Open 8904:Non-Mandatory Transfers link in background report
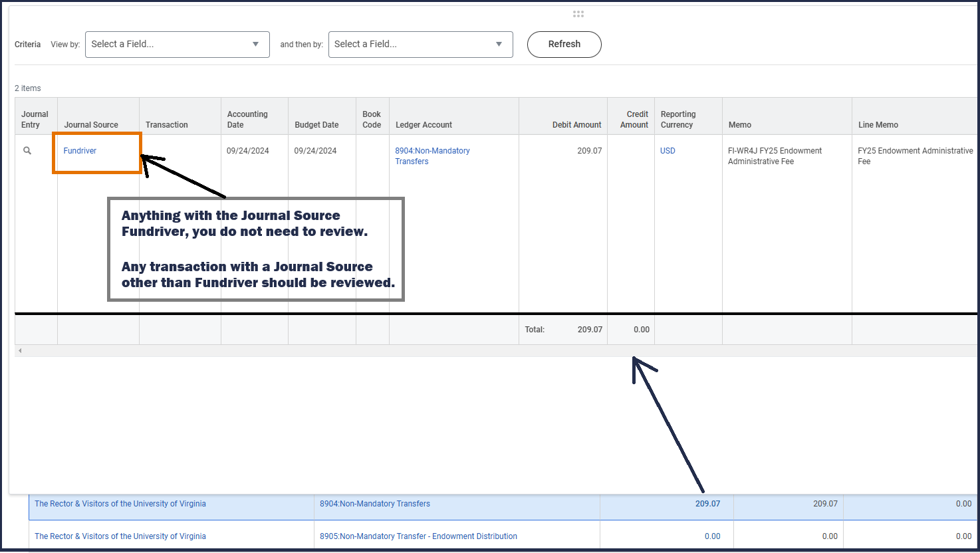Screen dimensions: 980x553 [x=375, y=504]
